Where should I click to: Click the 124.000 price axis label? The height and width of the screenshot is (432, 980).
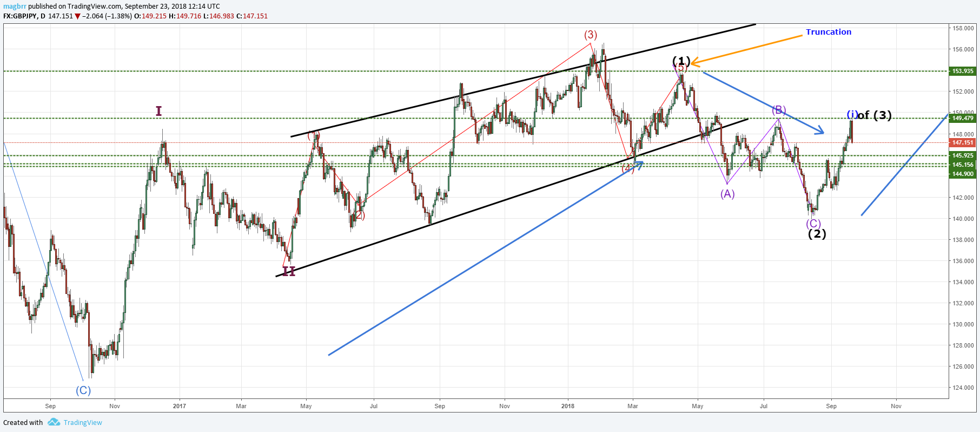pos(963,388)
